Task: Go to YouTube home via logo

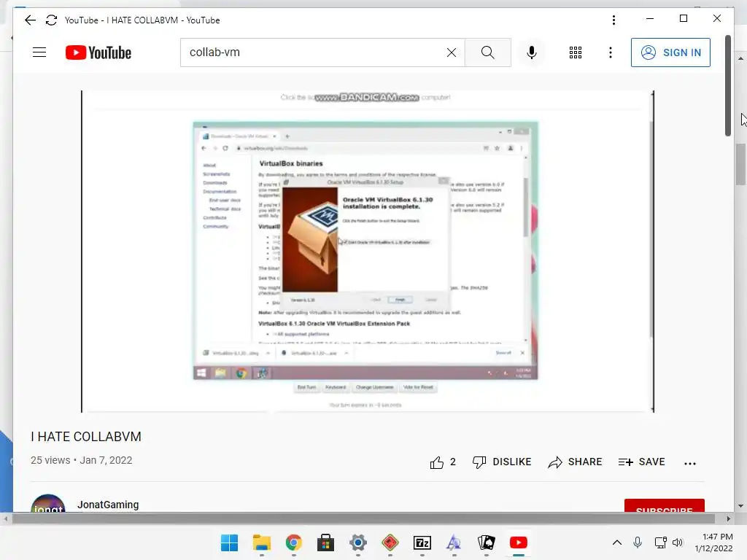Action: point(98,52)
